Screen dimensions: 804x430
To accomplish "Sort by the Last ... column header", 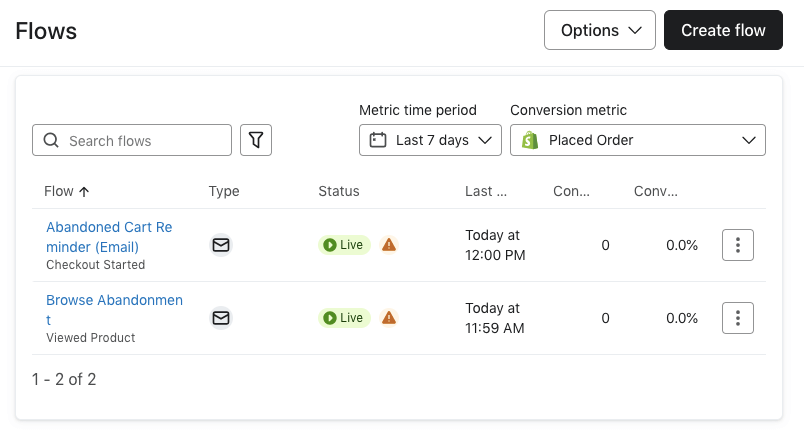I will (486, 191).
